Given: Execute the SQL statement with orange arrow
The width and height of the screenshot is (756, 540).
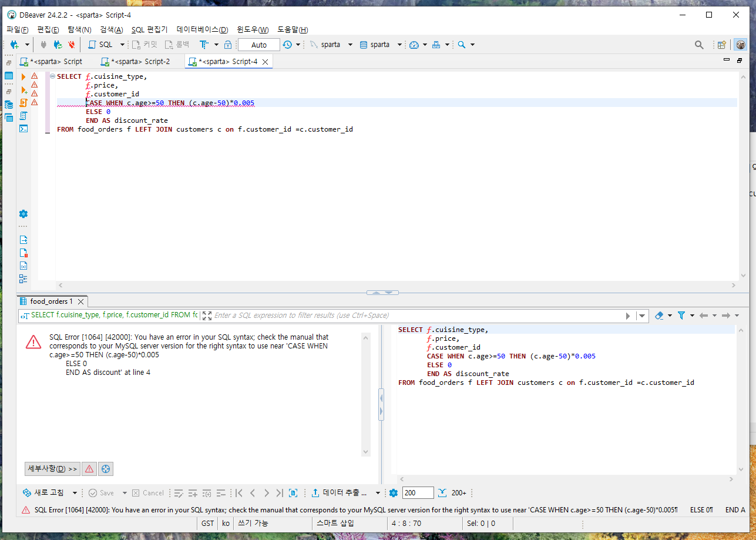Looking at the screenshot, I should click(x=23, y=76).
